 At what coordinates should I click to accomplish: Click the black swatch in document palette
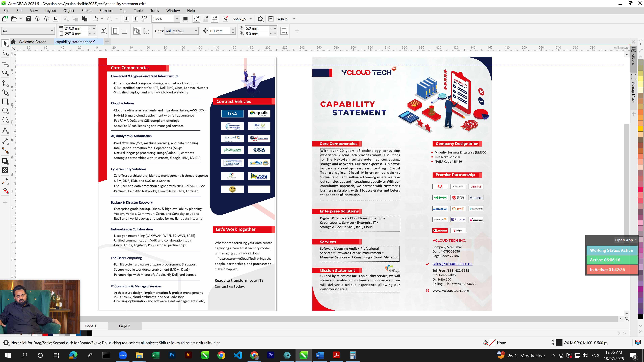pyautogui.click(x=90, y=333)
